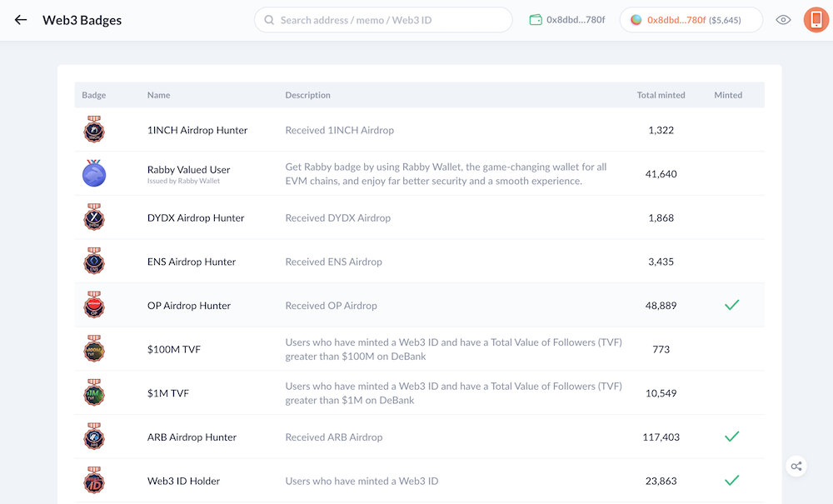Click the OP Airdrop Hunter minted checkmark

[x=731, y=306]
